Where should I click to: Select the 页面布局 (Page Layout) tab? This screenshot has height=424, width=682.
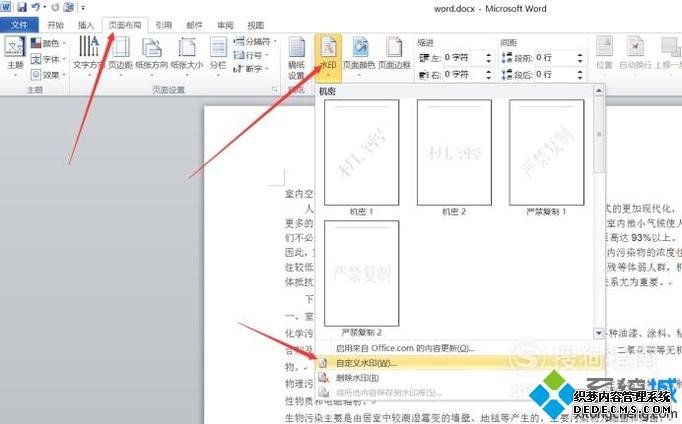point(125,25)
